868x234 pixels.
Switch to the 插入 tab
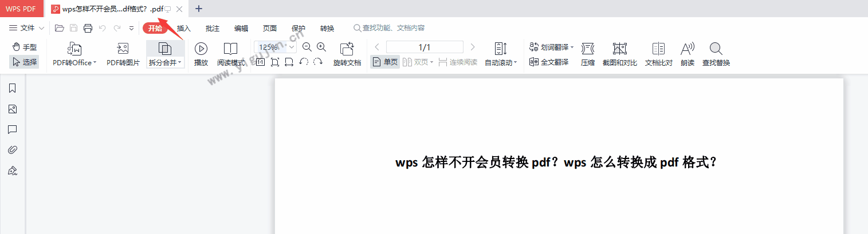click(x=184, y=28)
